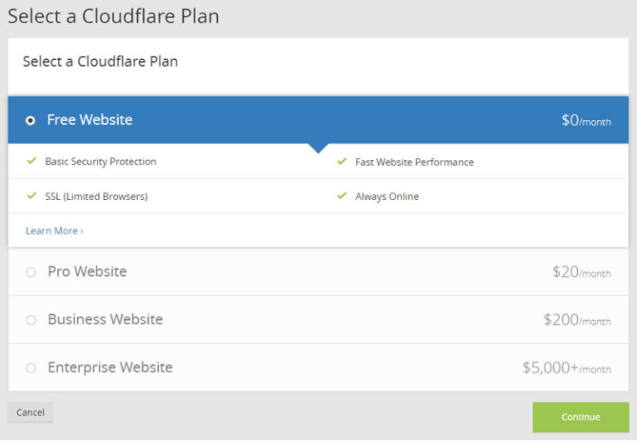Click the checkmark beside SSL (Limited Browsers)

pos(31,195)
